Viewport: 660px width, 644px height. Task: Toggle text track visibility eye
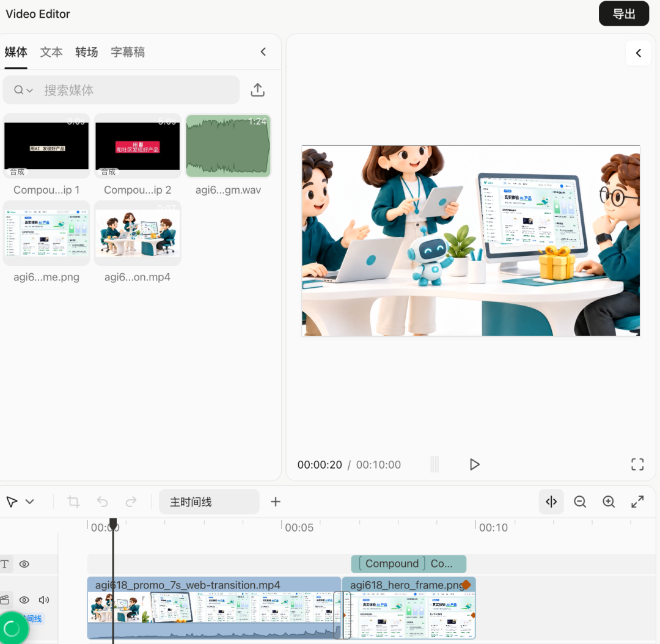tap(24, 564)
